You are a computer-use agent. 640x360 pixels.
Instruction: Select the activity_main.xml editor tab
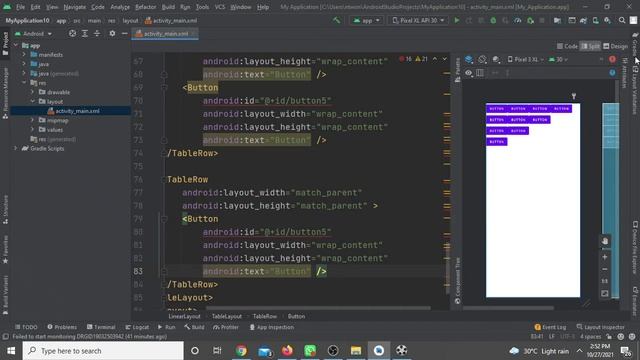165,33
